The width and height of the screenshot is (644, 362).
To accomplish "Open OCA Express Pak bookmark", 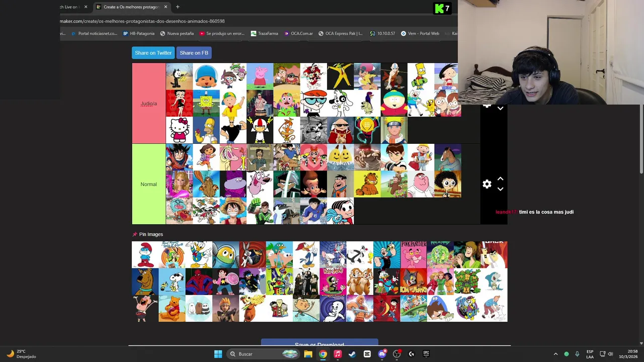I will [340, 34].
